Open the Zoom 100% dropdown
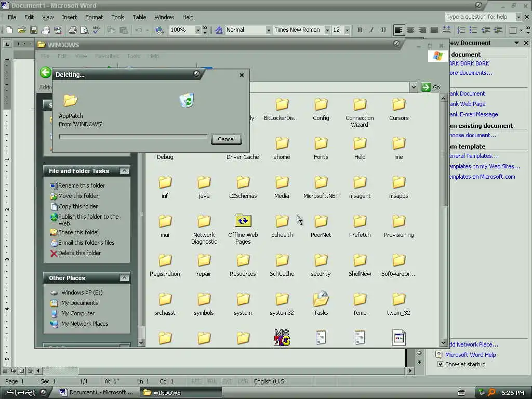 click(x=198, y=30)
